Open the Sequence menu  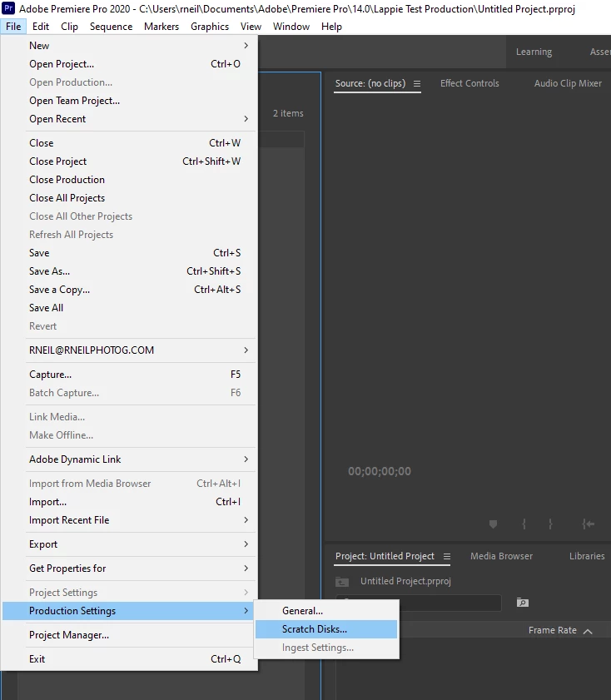(x=112, y=27)
